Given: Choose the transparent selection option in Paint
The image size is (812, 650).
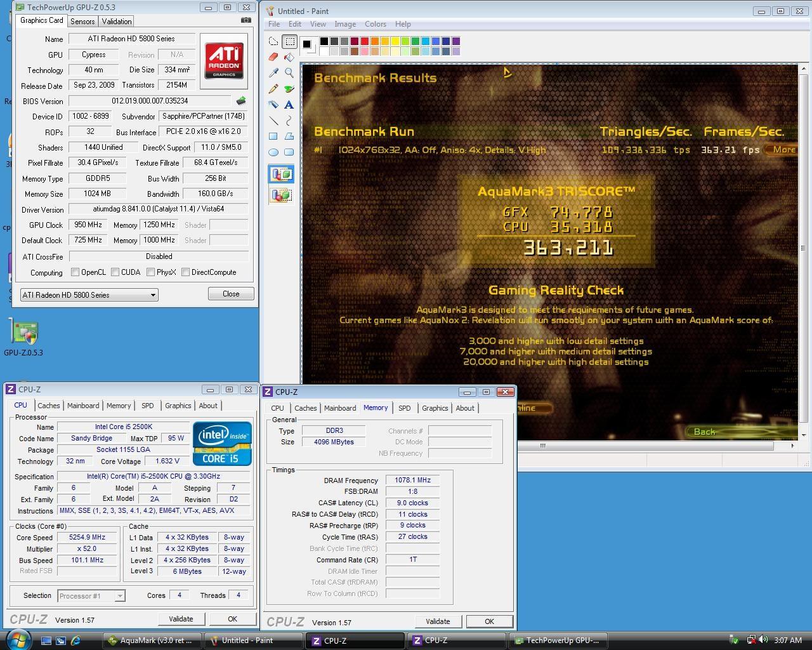Looking at the screenshot, I should [281, 195].
